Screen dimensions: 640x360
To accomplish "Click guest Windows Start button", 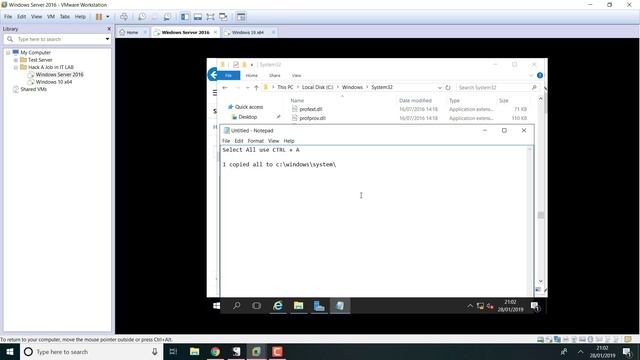I will [x=216, y=306].
